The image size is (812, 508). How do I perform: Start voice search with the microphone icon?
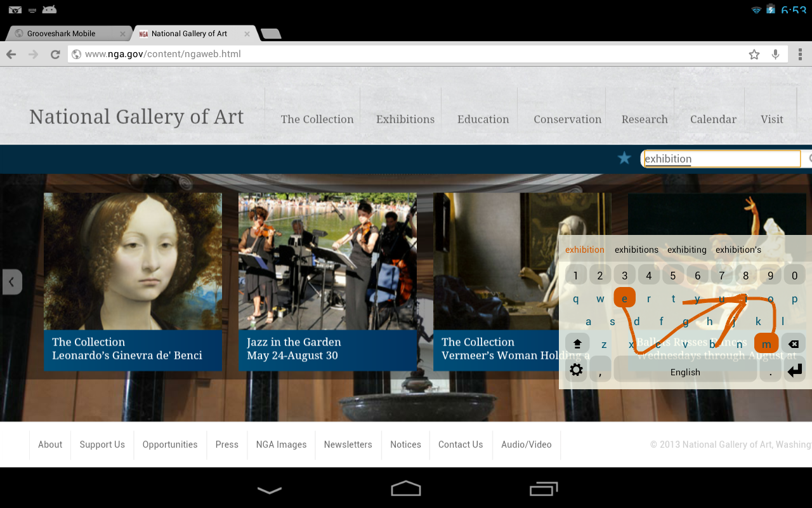(775, 55)
